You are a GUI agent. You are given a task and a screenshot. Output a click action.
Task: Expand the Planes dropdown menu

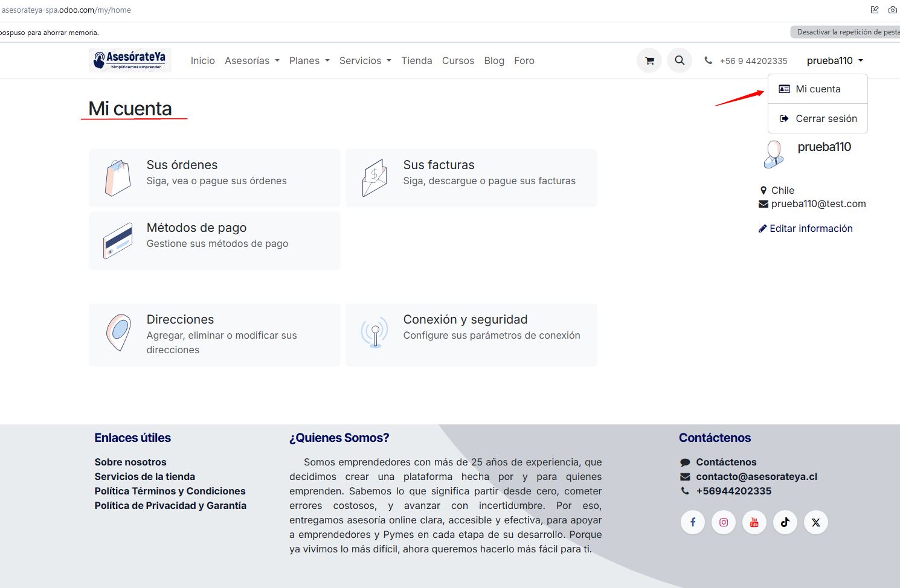pos(309,61)
